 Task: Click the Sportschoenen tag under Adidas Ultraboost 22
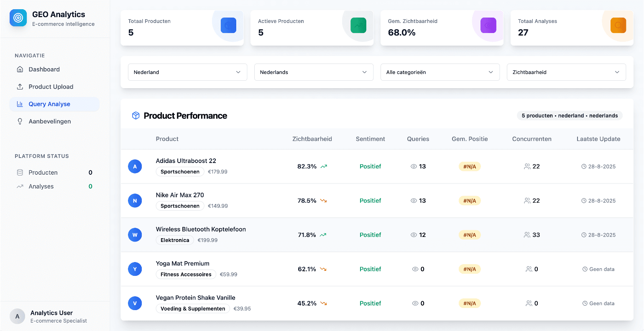180,171
